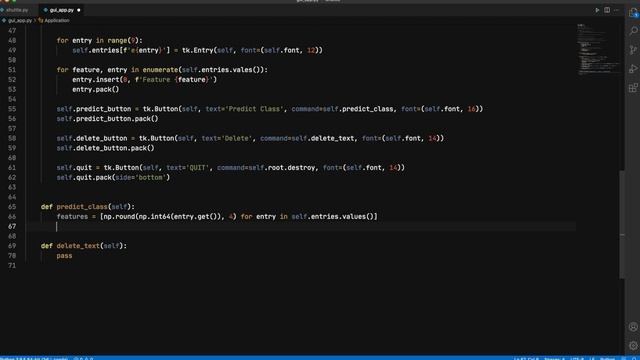The image size is (640, 360).
Task: Open the Extensions blocks icon
Action: pos(633,88)
